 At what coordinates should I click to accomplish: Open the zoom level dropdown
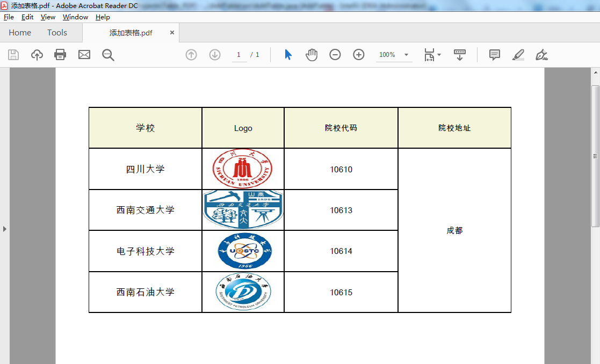coord(407,55)
